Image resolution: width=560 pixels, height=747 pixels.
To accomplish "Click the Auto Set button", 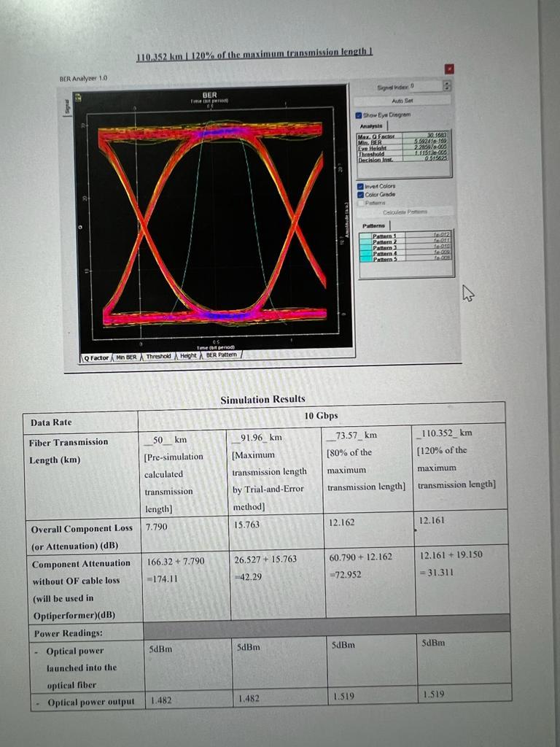I will tap(402, 101).
